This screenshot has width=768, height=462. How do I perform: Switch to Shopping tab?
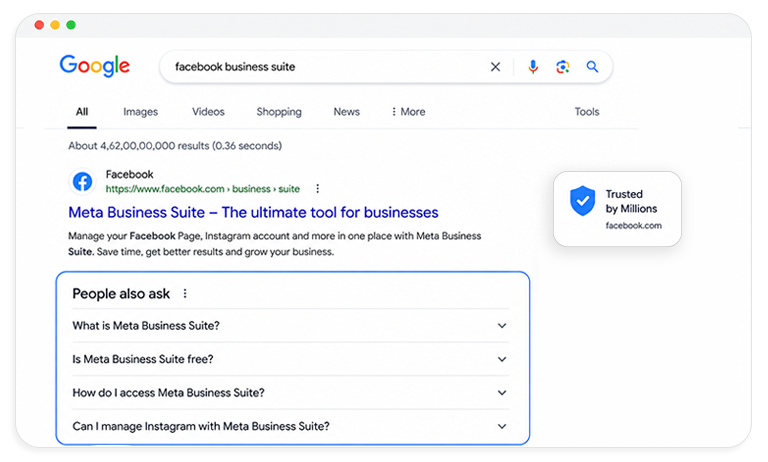point(279,112)
